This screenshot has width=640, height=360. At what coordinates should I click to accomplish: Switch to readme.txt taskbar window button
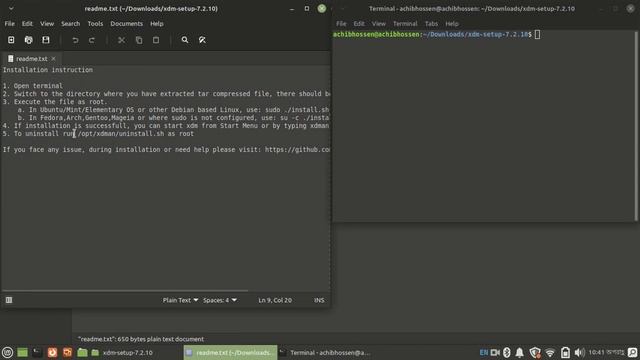[230, 352]
